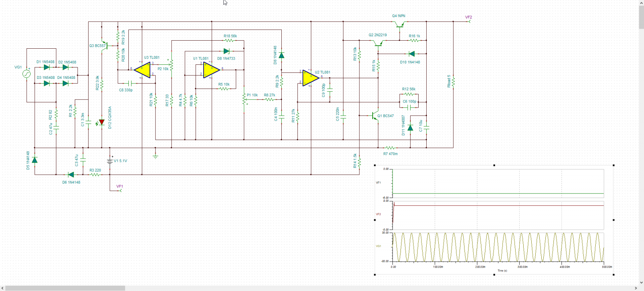Viewport: 644px width, 291px height.
Task: Select the VG1 sine waveform plot
Action: (x=498, y=247)
